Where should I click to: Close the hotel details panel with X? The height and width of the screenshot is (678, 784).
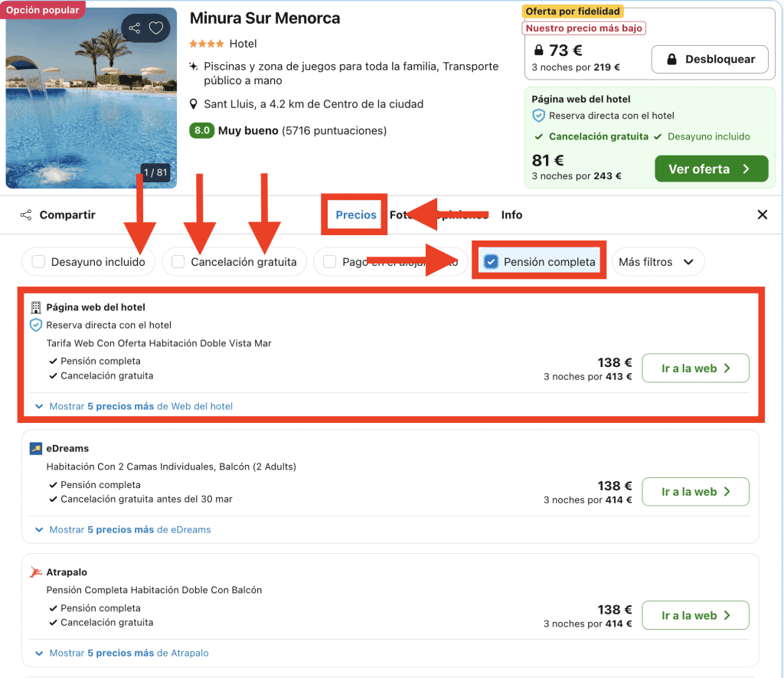point(762,215)
